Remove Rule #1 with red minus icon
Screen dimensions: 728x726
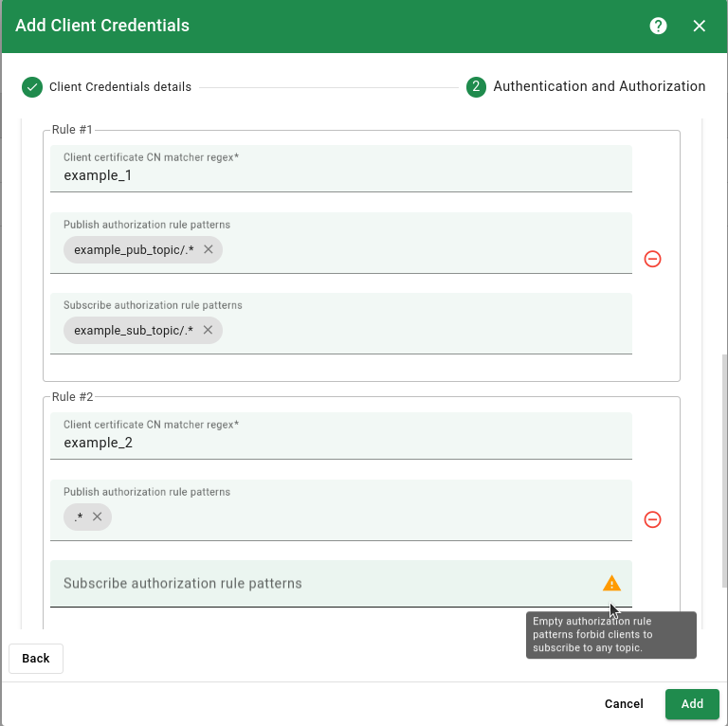652,259
